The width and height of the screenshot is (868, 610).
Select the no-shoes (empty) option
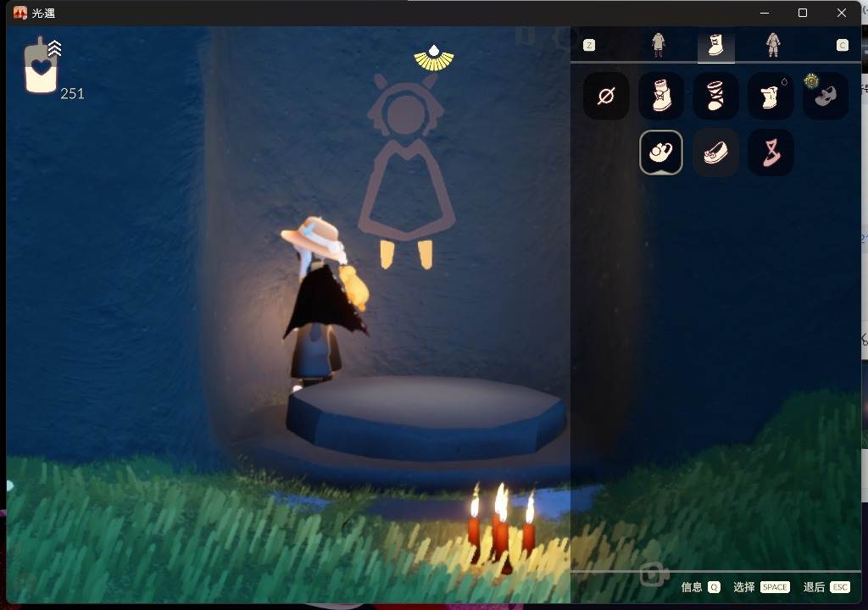pyautogui.click(x=606, y=97)
